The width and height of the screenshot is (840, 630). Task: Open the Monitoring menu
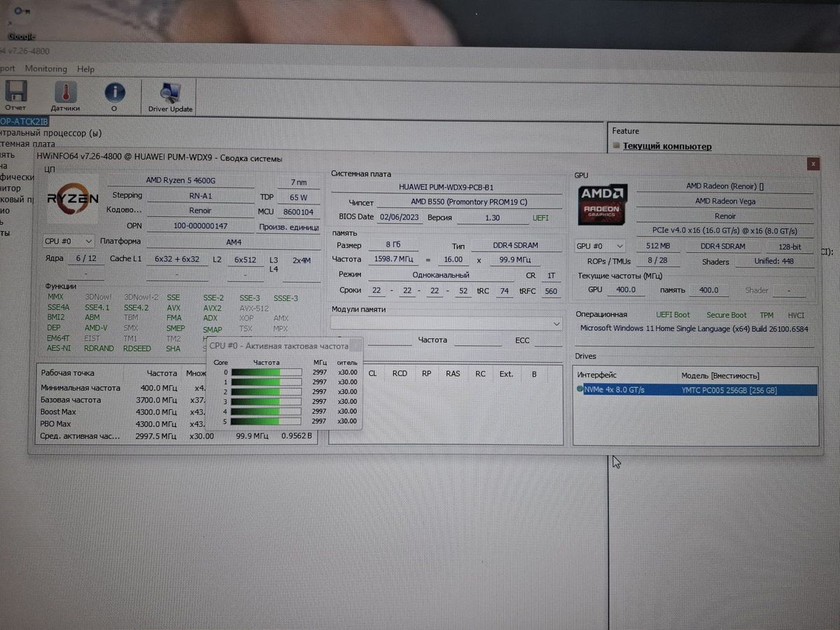click(x=46, y=69)
